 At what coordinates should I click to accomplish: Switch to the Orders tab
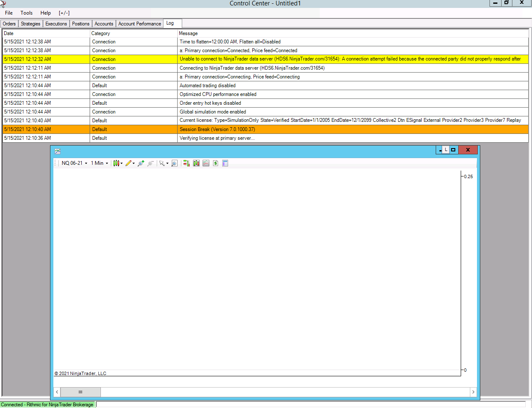(9, 24)
